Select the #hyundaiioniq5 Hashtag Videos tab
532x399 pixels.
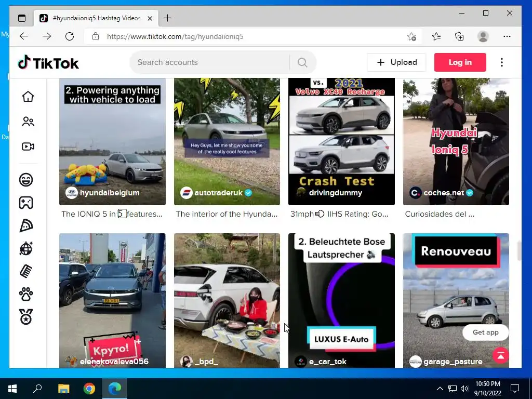(96, 18)
